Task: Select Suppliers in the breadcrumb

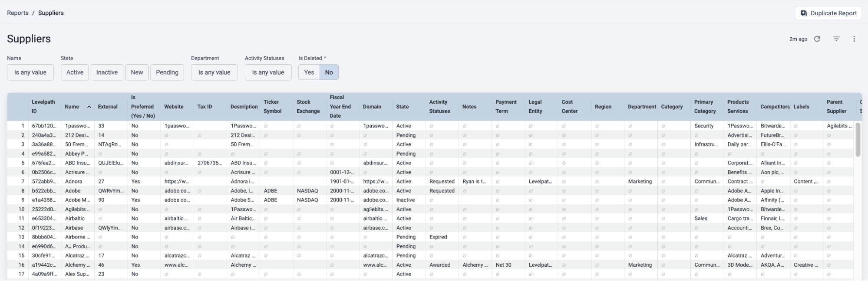Action: click(51, 13)
